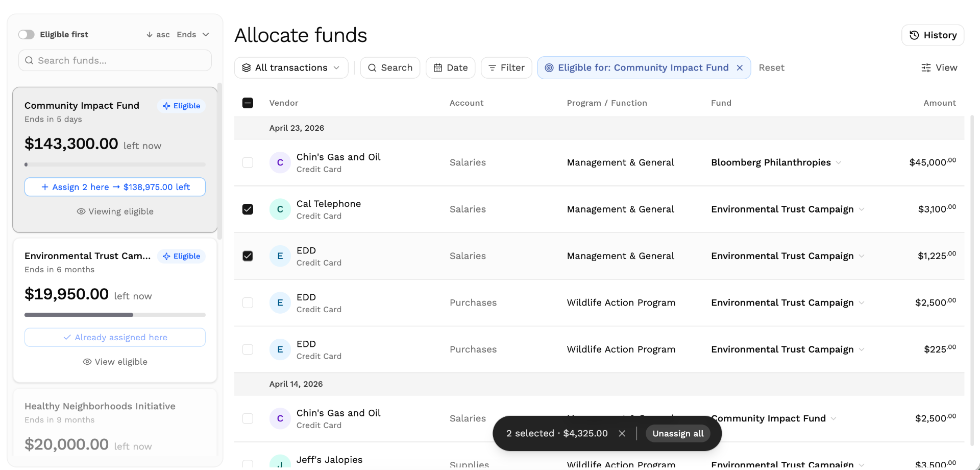
Task: Check the EDD $2,500 Purchases row
Action: [x=248, y=302]
